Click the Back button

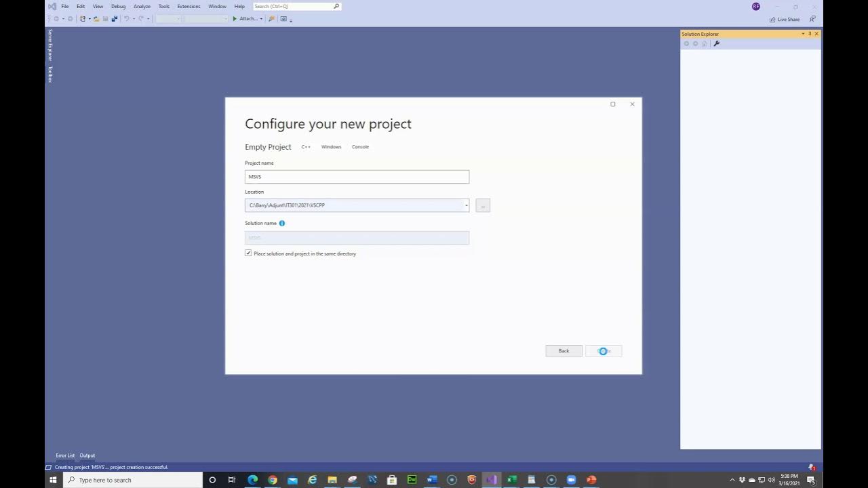(564, 350)
